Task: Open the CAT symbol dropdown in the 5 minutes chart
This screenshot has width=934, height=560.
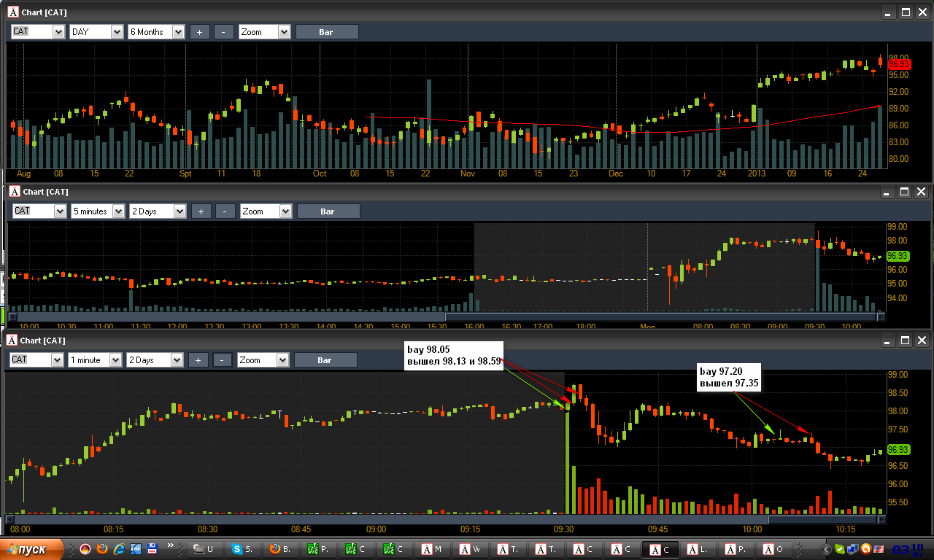Action: [39, 211]
